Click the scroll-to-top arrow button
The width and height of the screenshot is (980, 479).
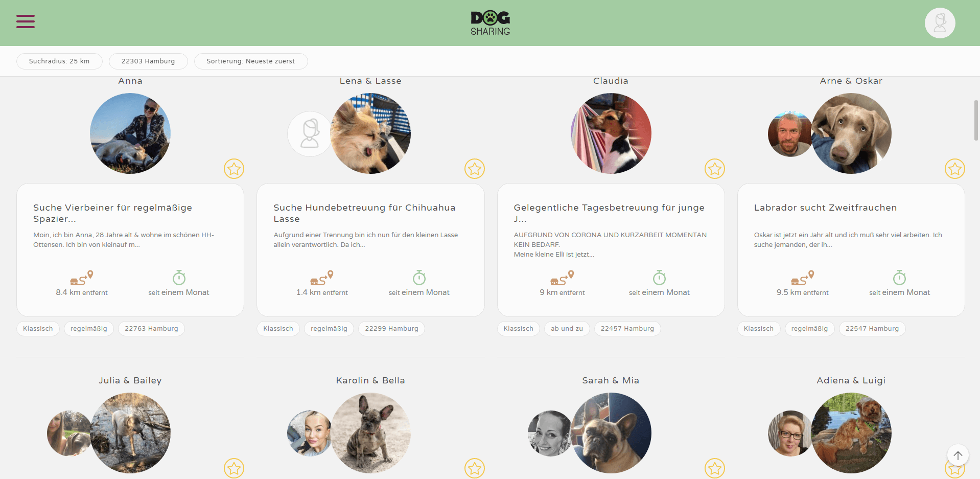coord(958,455)
